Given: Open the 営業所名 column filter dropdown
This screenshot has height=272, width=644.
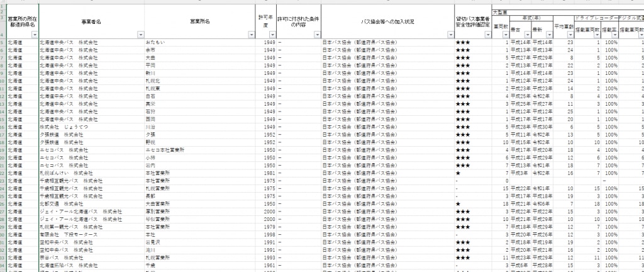Looking at the screenshot, I should (252, 35).
